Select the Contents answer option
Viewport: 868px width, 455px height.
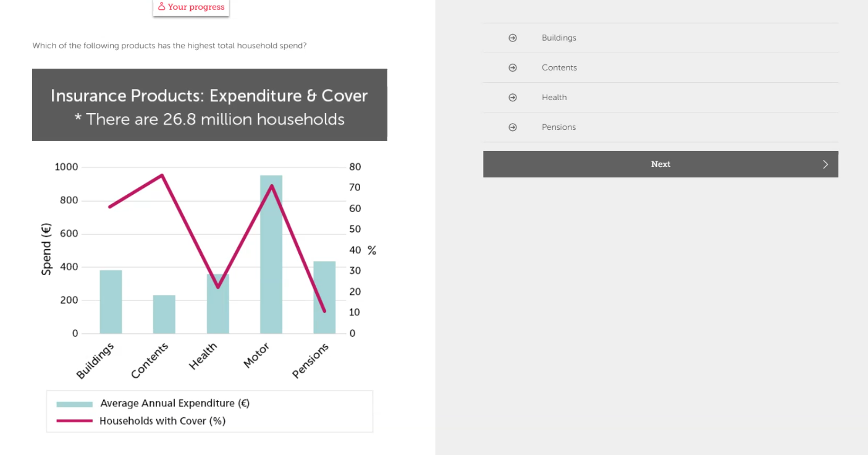660,67
